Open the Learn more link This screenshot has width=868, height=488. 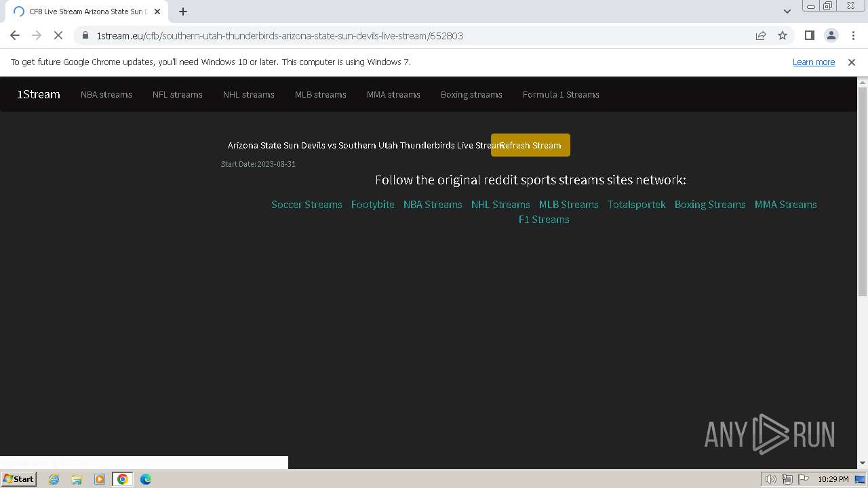814,62
